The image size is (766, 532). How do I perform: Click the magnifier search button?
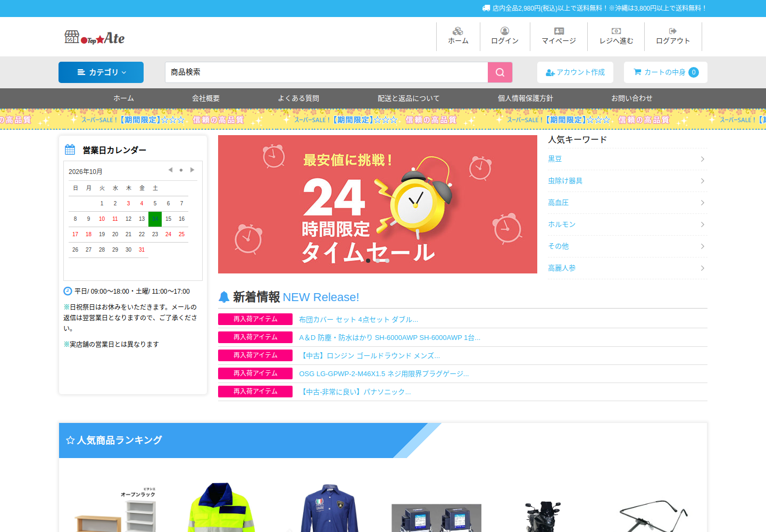point(500,72)
